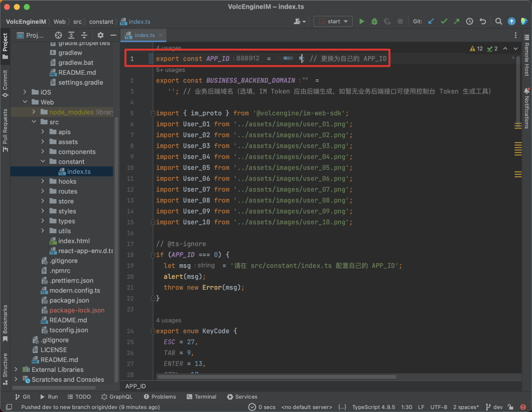This screenshot has width=532, height=412.
Task: Collapse all in Project panel
Action: click(x=84, y=35)
